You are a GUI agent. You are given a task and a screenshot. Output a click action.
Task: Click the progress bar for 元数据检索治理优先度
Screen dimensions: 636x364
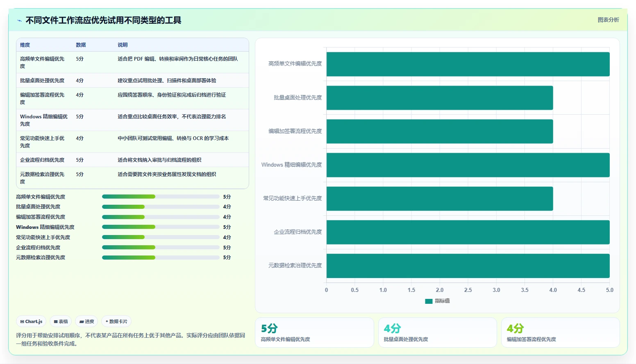pos(161,258)
